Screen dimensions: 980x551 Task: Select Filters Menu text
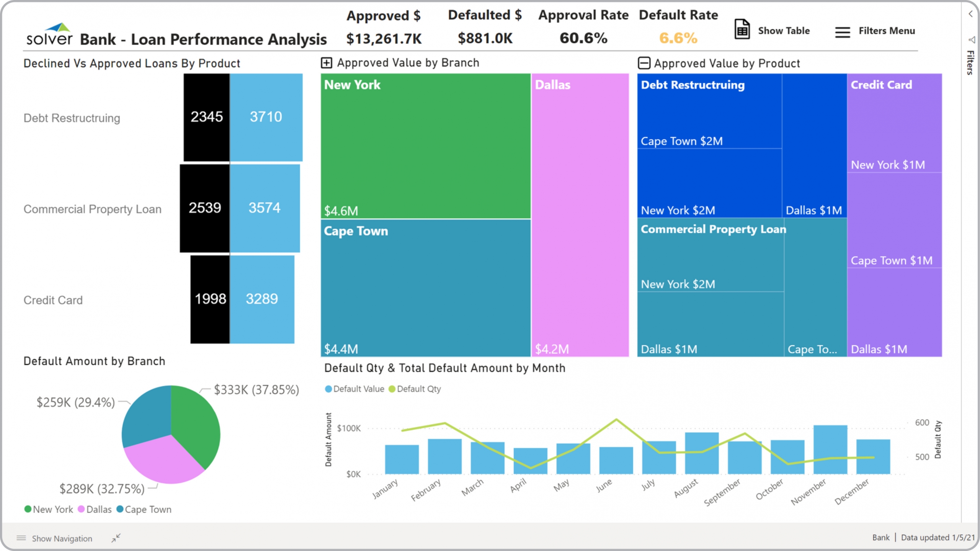click(x=886, y=31)
